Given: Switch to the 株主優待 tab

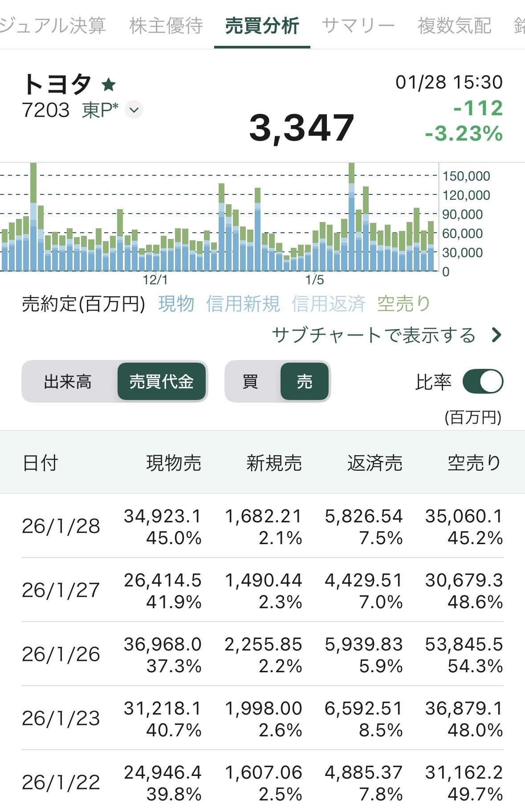Looking at the screenshot, I should 166,26.
